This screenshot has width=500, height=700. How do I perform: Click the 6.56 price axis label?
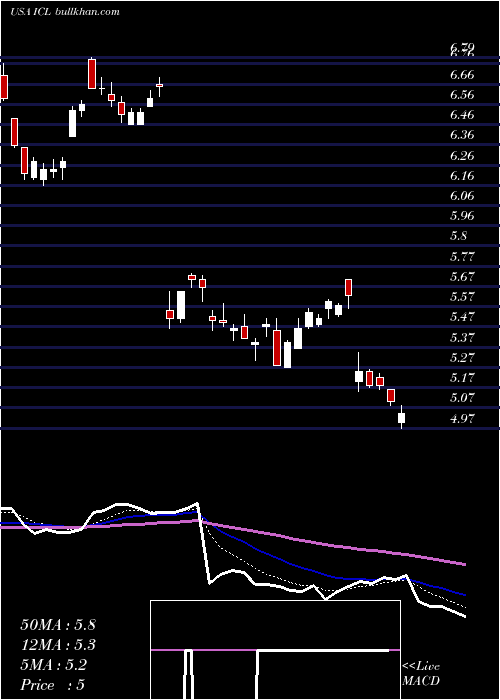click(462, 95)
